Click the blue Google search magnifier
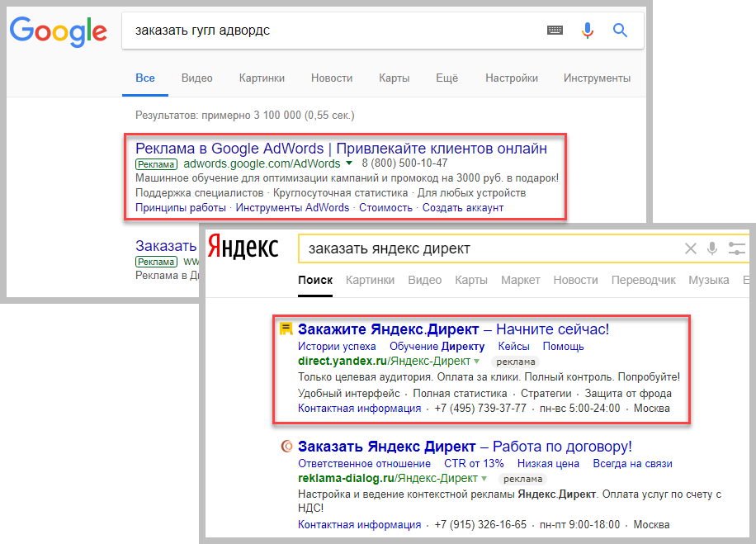756x544 pixels. [621, 31]
